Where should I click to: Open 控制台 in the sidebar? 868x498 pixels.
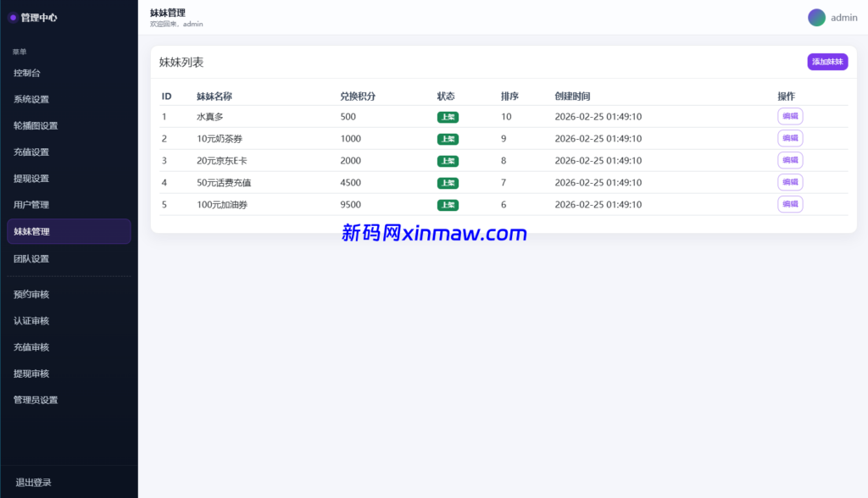click(x=26, y=73)
